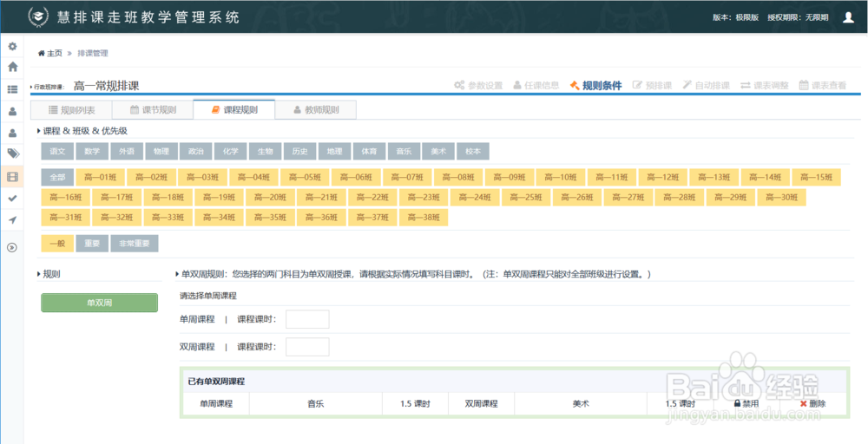Select the 化学 subject
Screen dimensions: 868x444
(x=230, y=151)
